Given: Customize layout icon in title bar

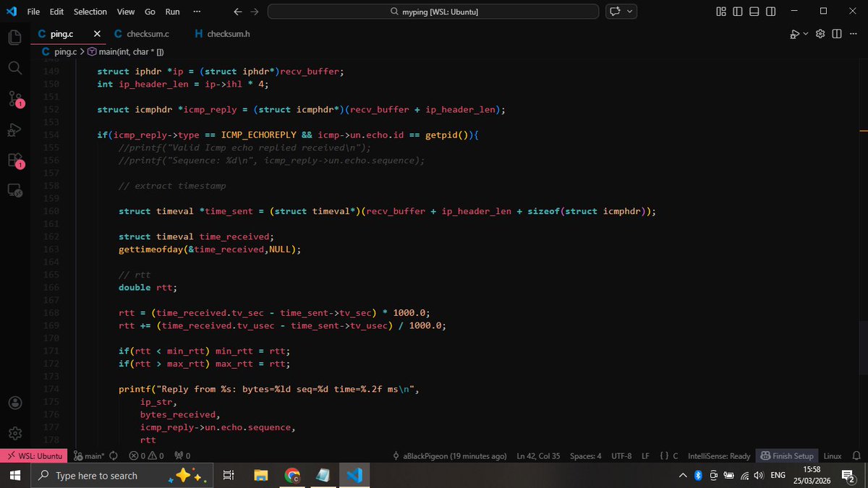Looking at the screenshot, I should click(x=721, y=12).
